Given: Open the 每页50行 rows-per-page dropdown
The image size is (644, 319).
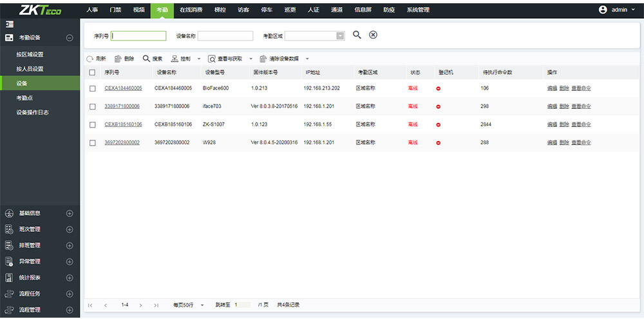Looking at the screenshot, I should click(202, 305).
